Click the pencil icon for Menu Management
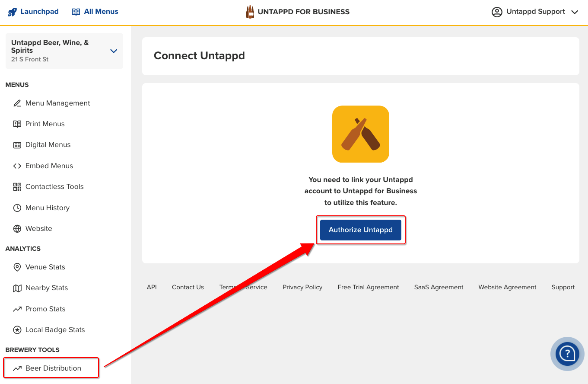588x384 pixels. (x=17, y=103)
